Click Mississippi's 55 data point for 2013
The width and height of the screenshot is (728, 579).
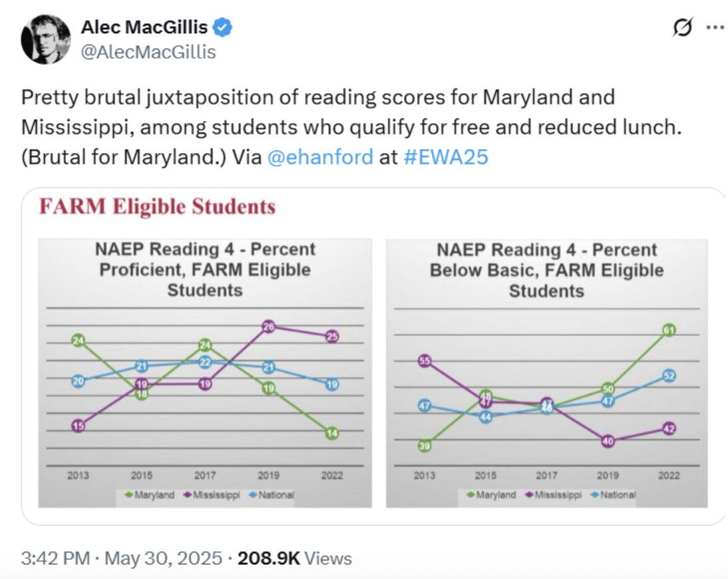pos(425,361)
